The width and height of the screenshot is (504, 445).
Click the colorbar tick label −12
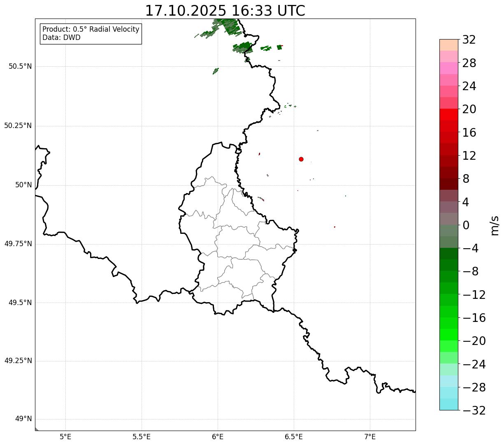tap(474, 295)
